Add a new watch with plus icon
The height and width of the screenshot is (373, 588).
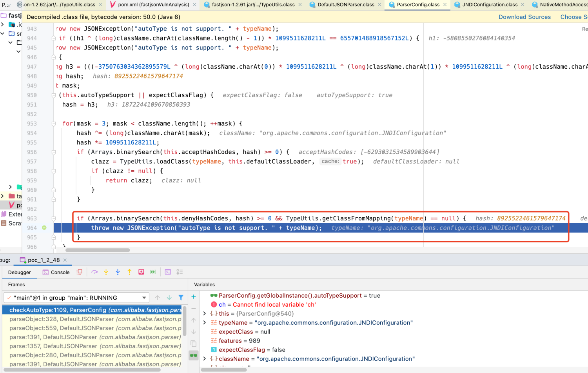point(194,297)
